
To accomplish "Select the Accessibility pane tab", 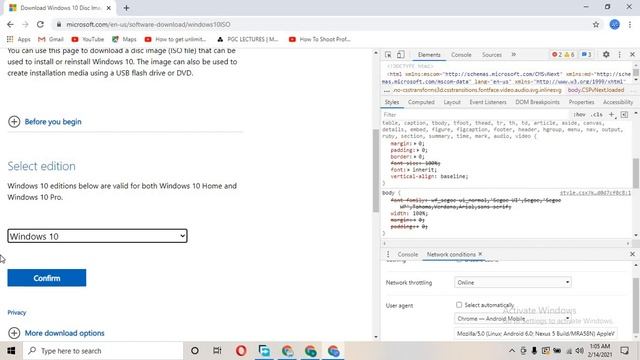I will click(618, 102).
